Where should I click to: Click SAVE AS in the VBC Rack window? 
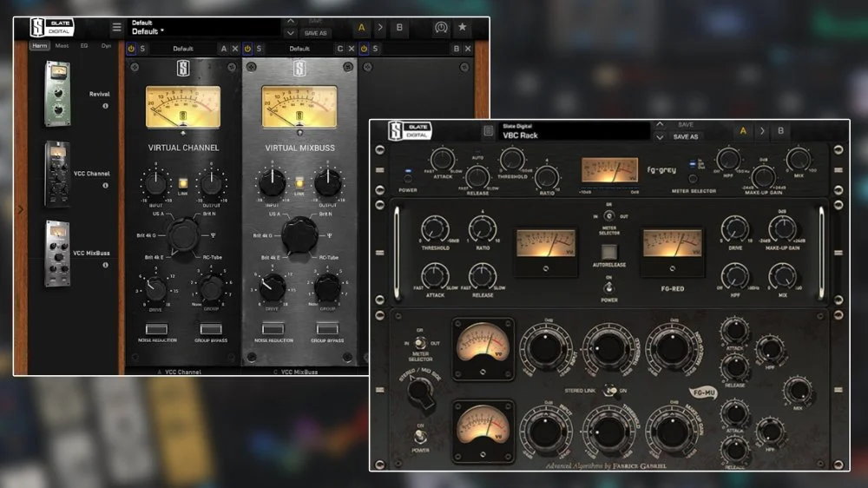pyautogui.click(x=686, y=137)
